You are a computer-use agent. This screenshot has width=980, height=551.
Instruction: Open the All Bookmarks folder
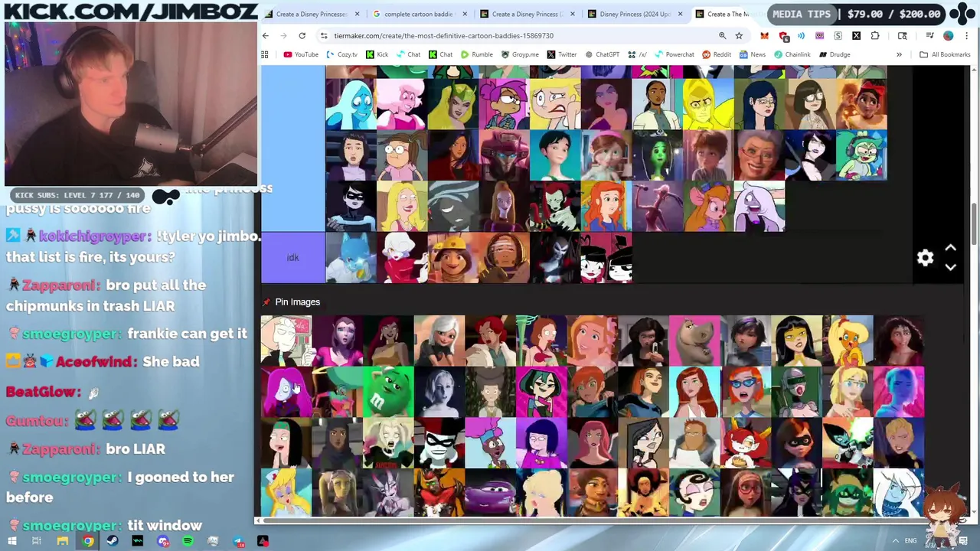945,54
